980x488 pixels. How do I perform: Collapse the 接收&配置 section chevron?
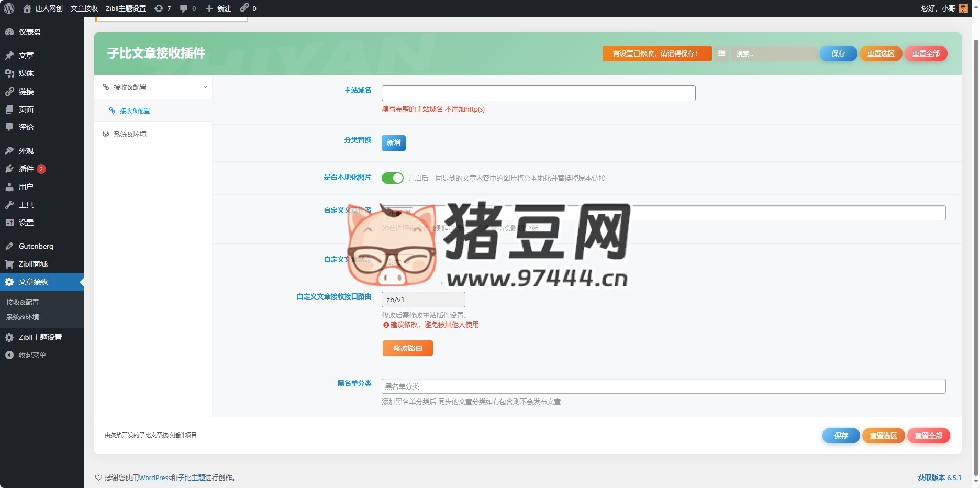click(x=205, y=87)
